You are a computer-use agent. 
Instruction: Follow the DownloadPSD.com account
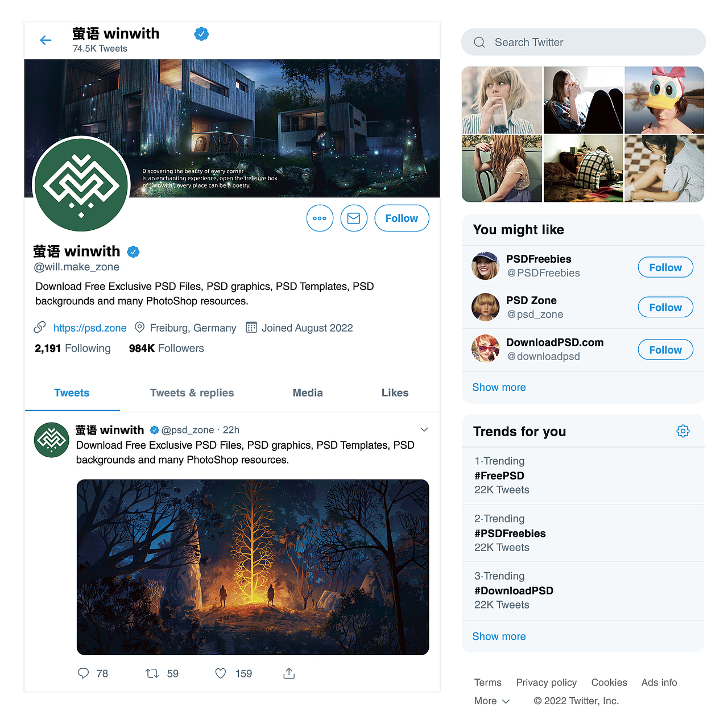pos(665,350)
